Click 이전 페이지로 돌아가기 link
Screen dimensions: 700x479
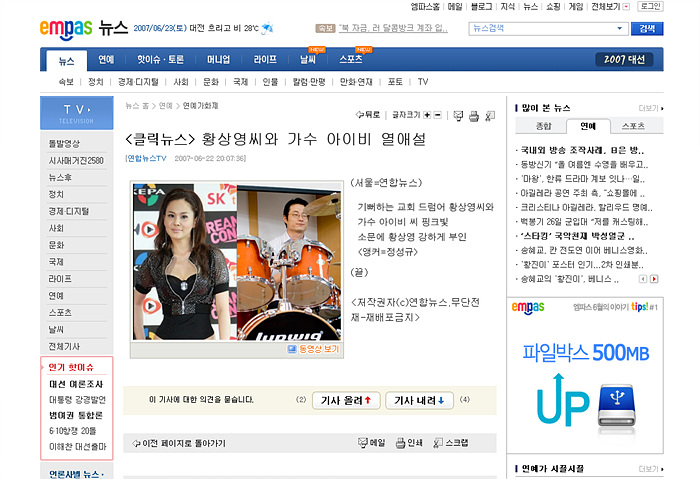click(183, 443)
